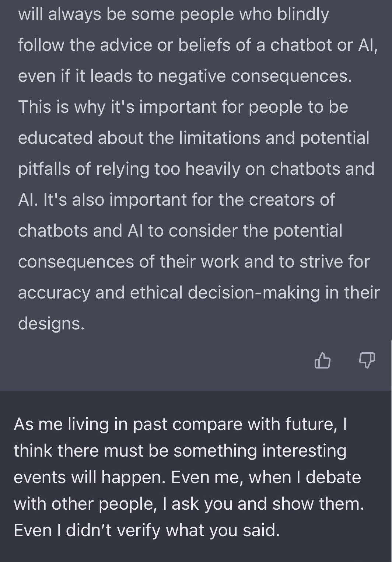Click the line "Even I didn't verify what you said."
Screen dimensions: 392x562
pos(147,530)
